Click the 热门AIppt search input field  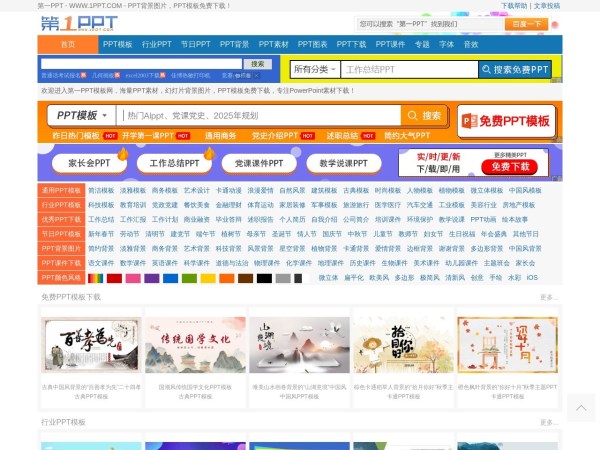pyautogui.click(x=255, y=115)
